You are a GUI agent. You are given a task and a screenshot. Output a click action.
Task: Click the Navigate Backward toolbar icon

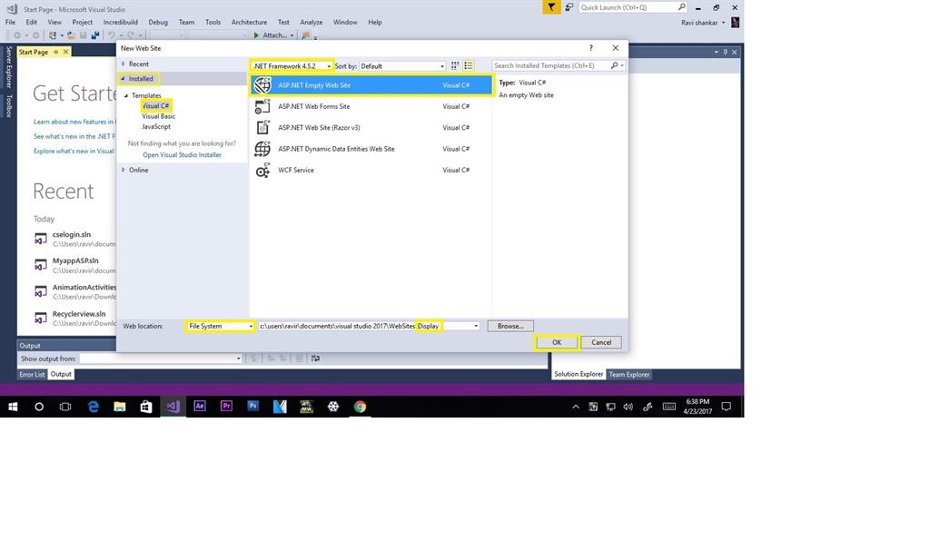17,35
